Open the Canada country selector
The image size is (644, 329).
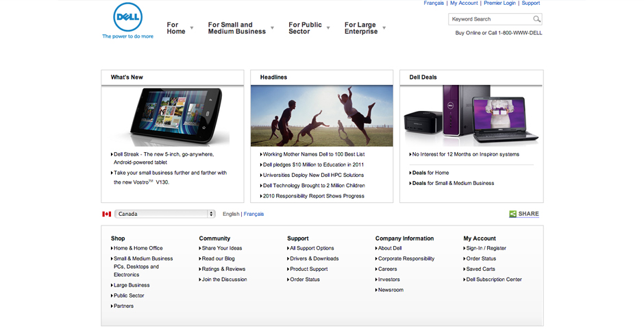pyautogui.click(x=164, y=214)
